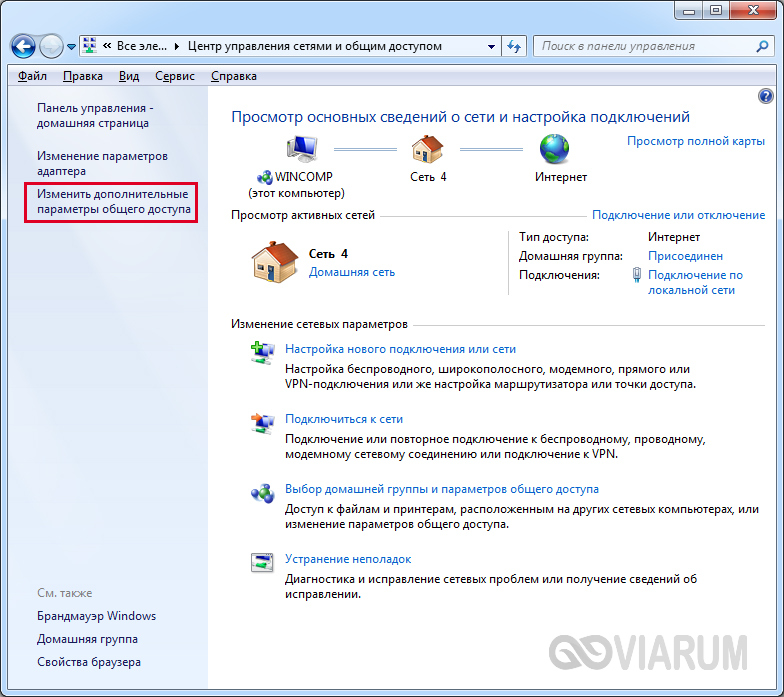The width and height of the screenshot is (784, 697).
Task: Click the WINCOMP computer icon
Action: pyautogui.click(x=301, y=150)
